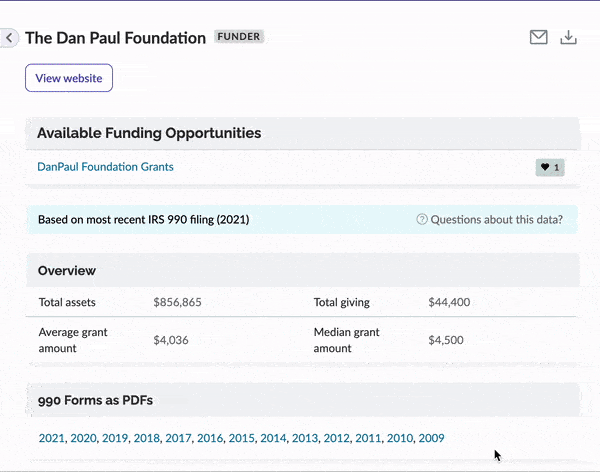
Task: Open the 2012 990 form PDF
Action: click(x=337, y=438)
